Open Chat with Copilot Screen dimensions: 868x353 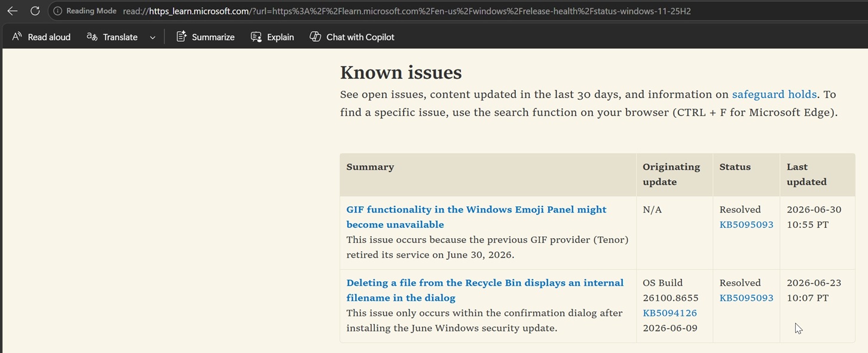pyautogui.click(x=352, y=37)
